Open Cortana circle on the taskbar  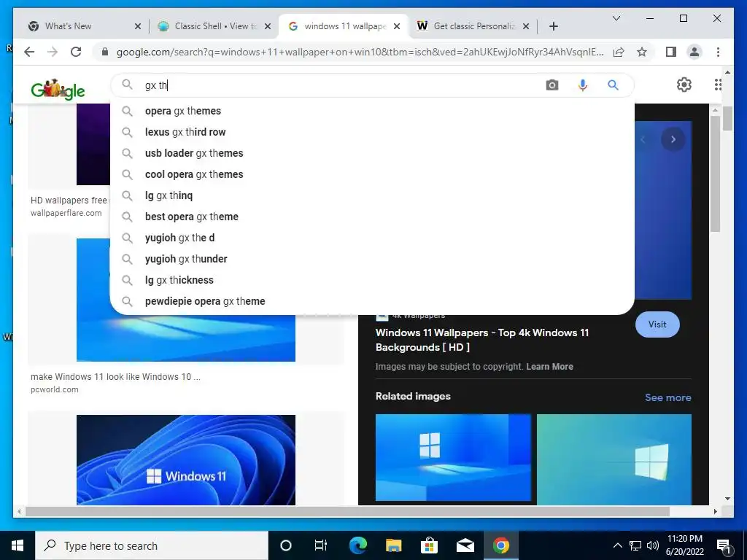coord(285,545)
